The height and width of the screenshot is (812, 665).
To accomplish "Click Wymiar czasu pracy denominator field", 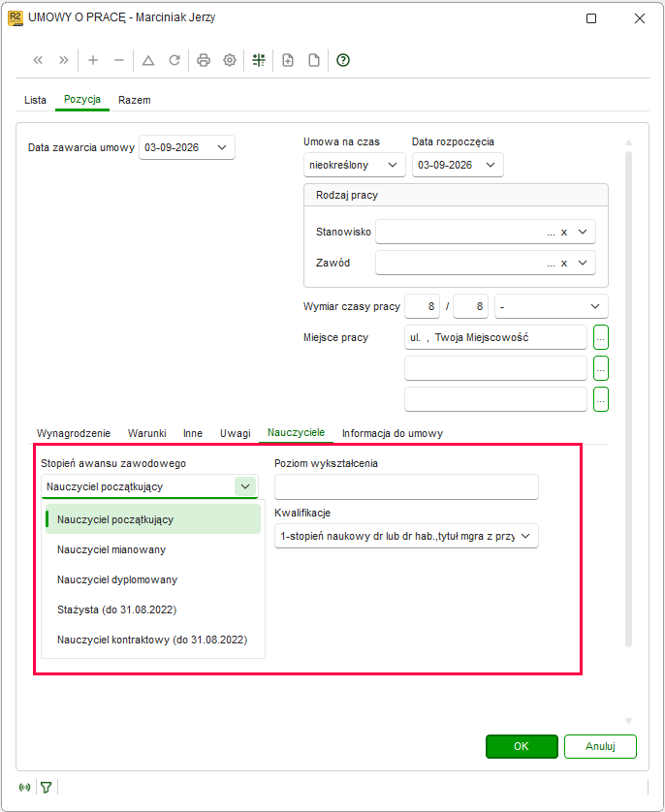I will 471,306.
